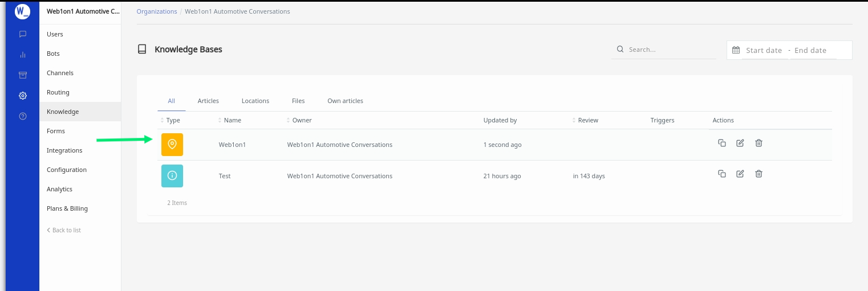868x291 pixels.
Task: Open Analytics in the sidebar
Action: [80, 189]
